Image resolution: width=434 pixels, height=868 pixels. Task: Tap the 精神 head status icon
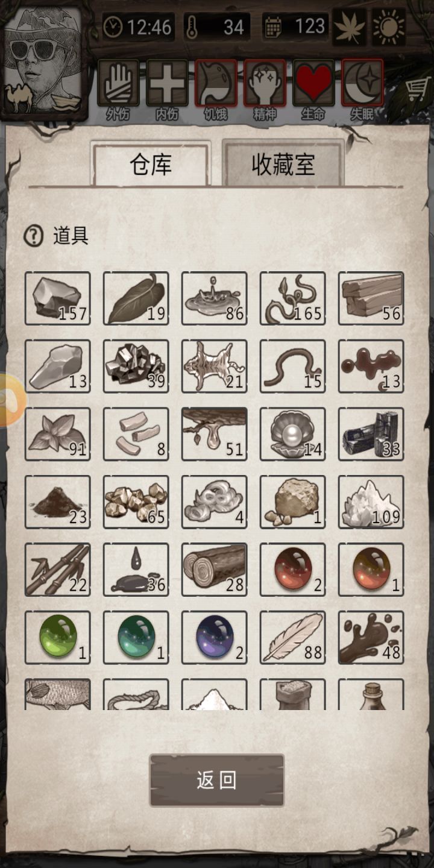pyautogui.click(x=265, y=83)
